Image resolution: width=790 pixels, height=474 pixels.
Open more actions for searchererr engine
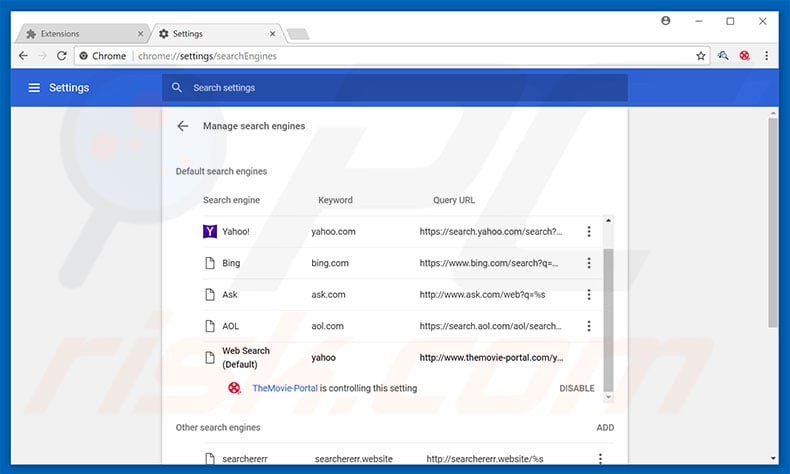click(600, 458)
